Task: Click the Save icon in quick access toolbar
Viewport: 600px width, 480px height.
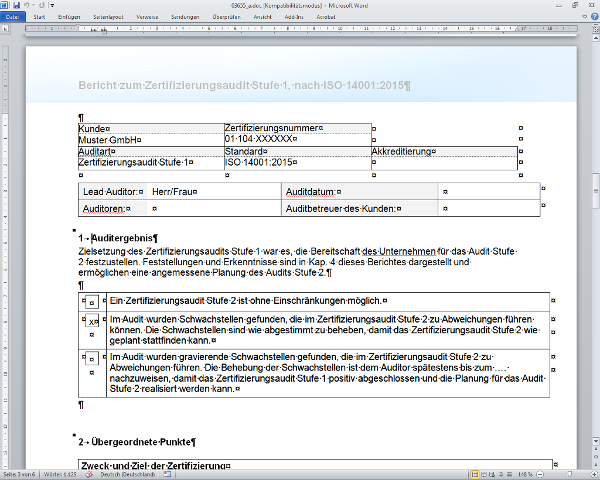Action: pyautogui.click(x=17, y=5)
